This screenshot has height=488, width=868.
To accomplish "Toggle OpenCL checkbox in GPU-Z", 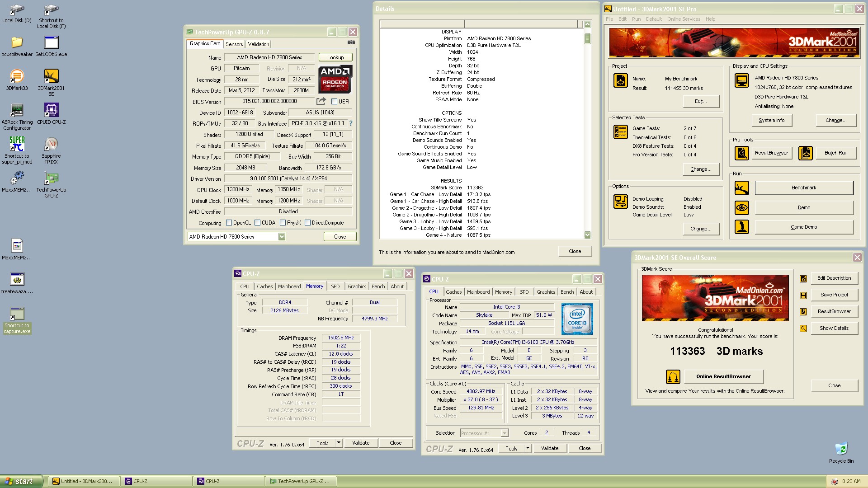I will pos(229,223).
